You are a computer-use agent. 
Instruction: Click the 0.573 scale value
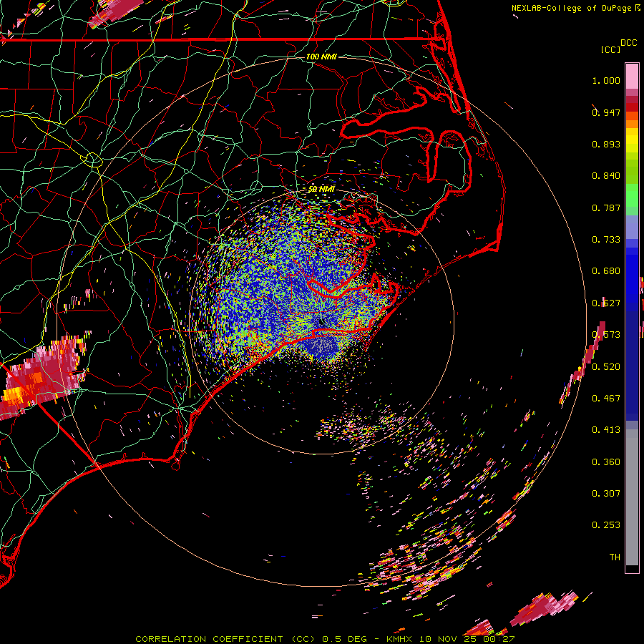[606, 335]
